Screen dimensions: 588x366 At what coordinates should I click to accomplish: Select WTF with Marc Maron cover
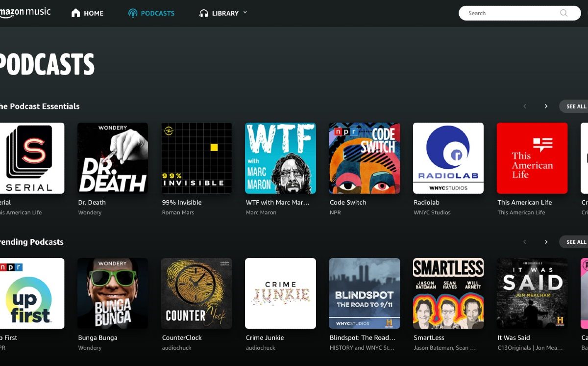(x=280, y=158)
